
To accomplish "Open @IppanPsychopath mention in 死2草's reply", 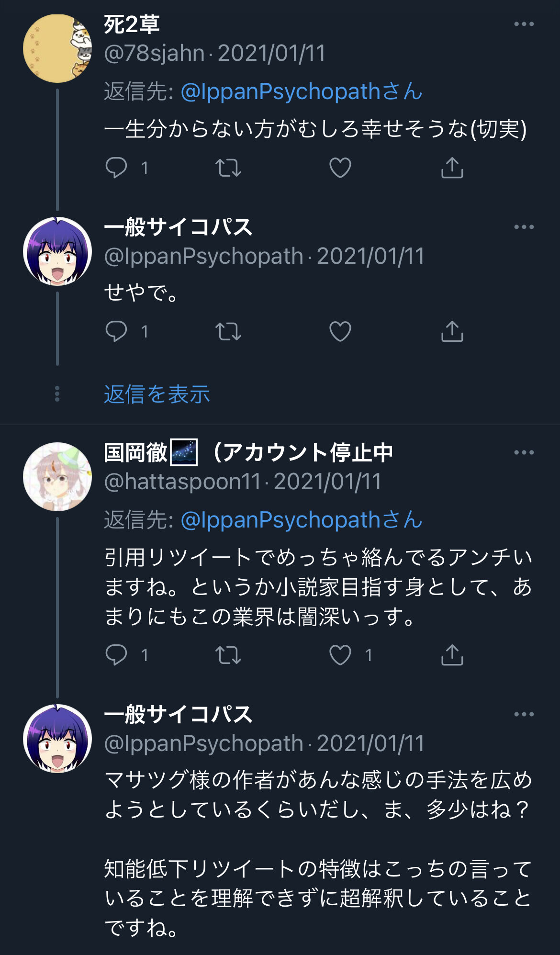I will (302, 91).
